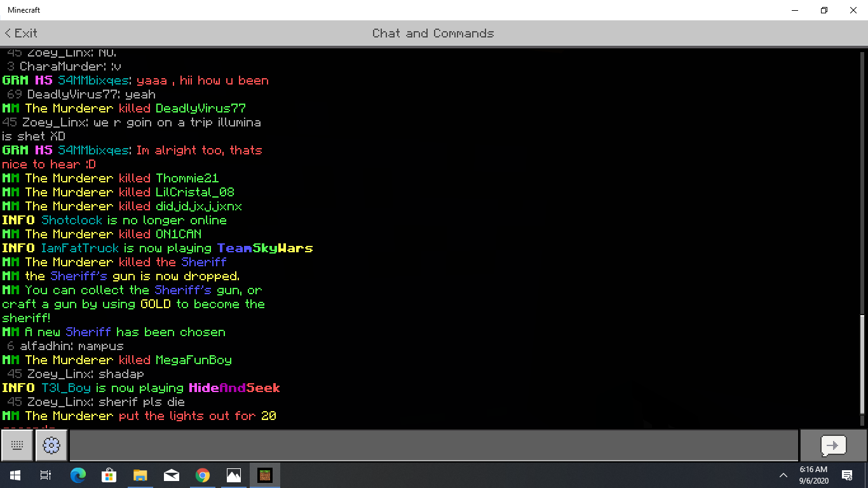Open Task View from the taskbar

[x=46, y=475]
